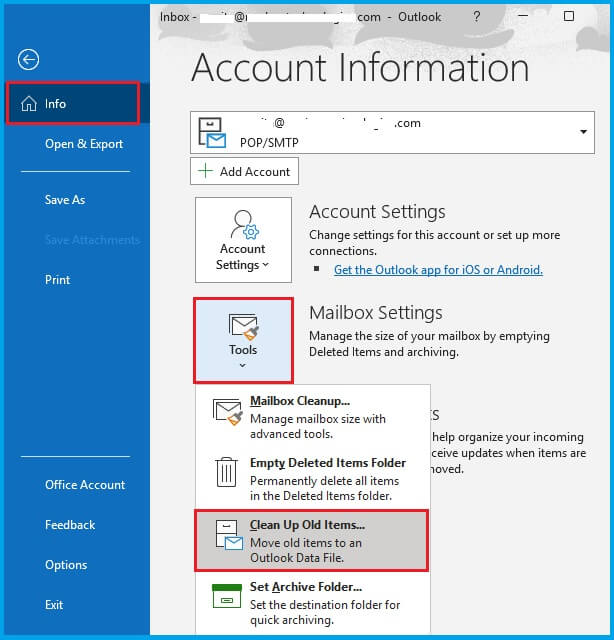Click the Account Settings person-gear icon
The image size is (614, 640).
tap(244, 224)
